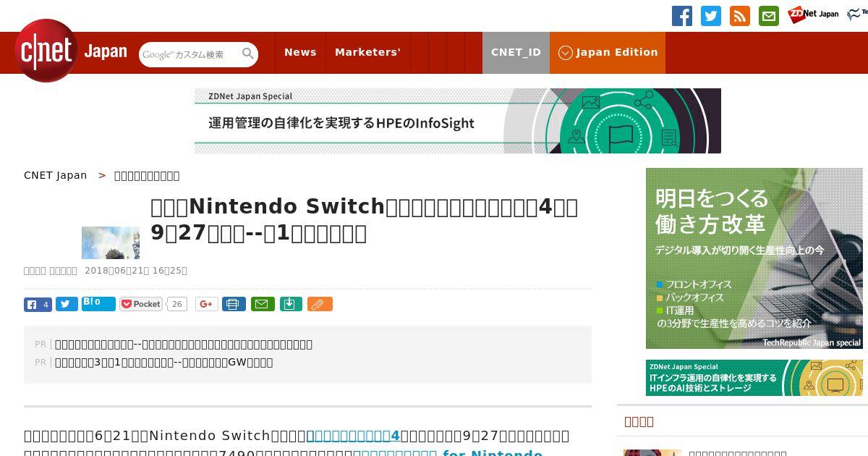Save article to Pocket
The image size is (868, 456).
click(141, 304)
